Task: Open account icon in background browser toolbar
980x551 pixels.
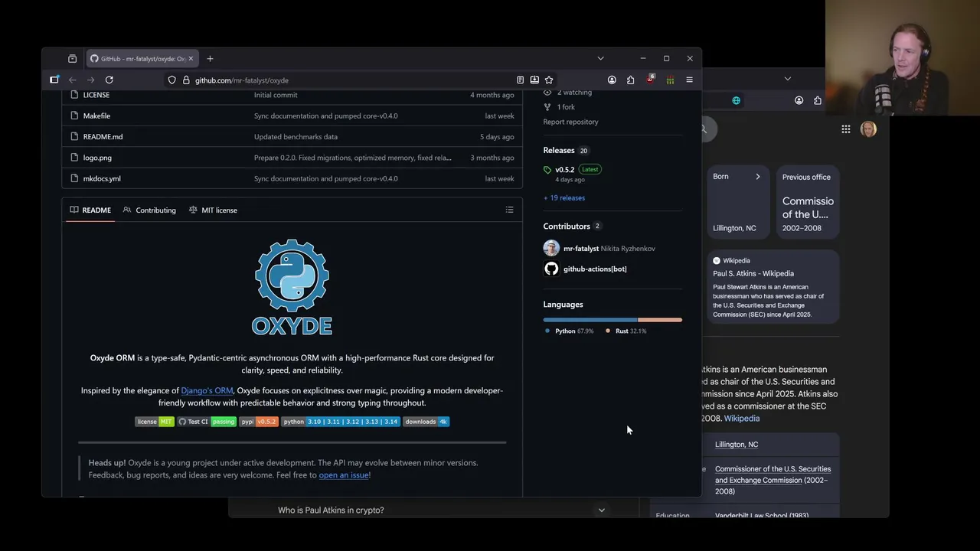Action: pos(799,100)
